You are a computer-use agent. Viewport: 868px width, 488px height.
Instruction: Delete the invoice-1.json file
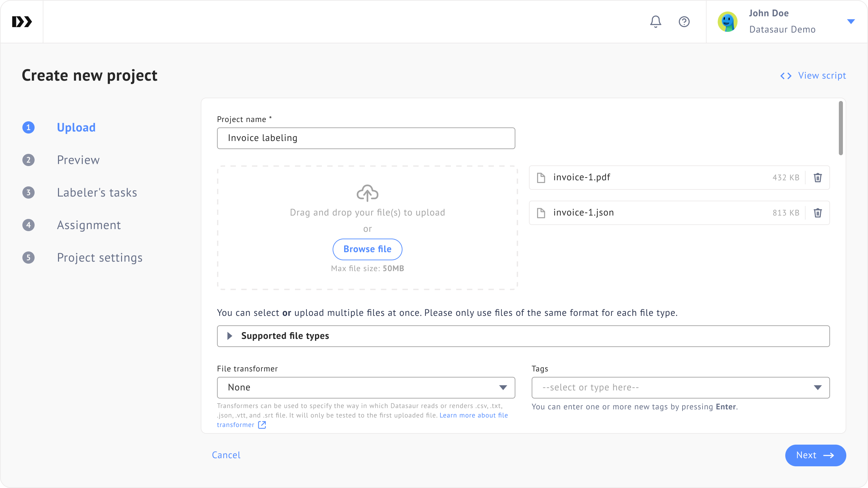coord(817,213)
